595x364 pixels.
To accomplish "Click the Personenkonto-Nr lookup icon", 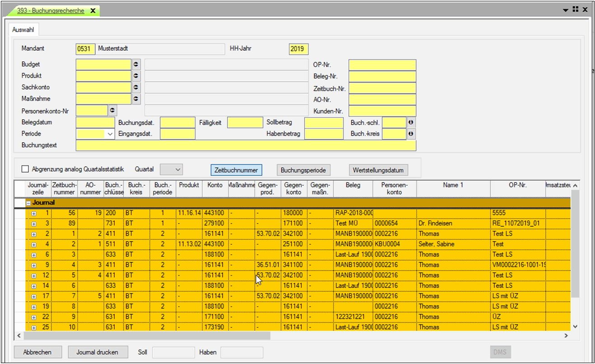I will click(x=112, y=110).
